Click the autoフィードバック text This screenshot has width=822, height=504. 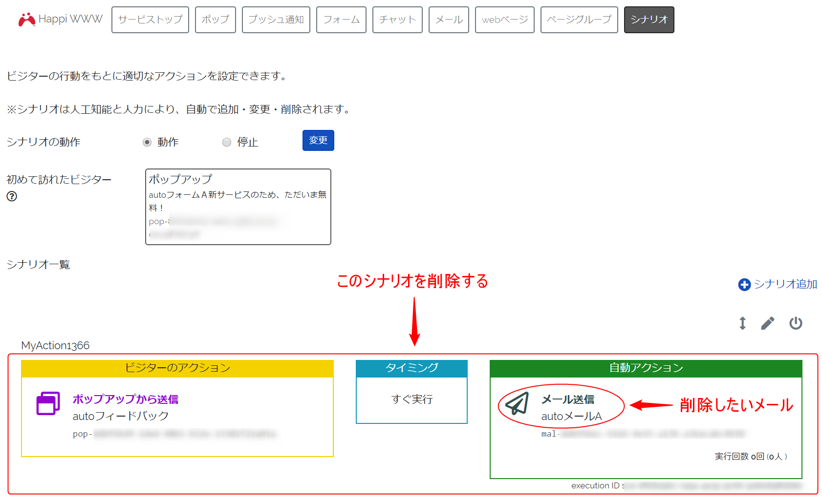tap(121, 416)
